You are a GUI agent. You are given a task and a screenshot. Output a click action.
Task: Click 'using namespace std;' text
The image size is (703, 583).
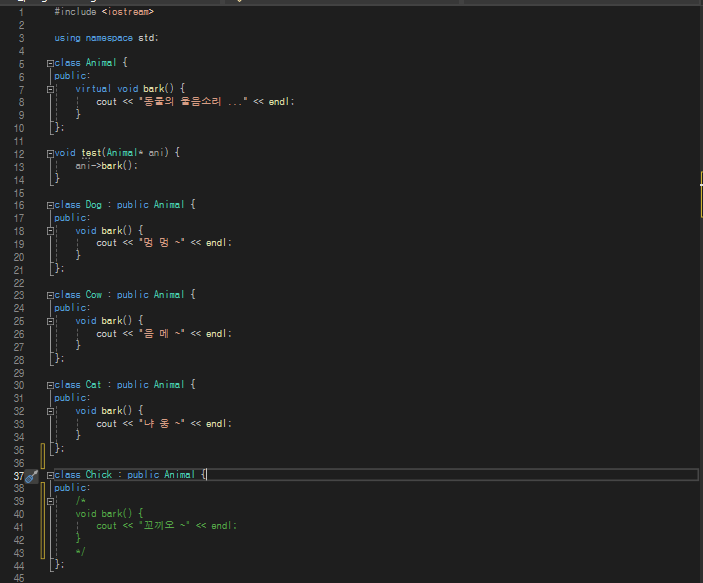click(x=106, y=38)
